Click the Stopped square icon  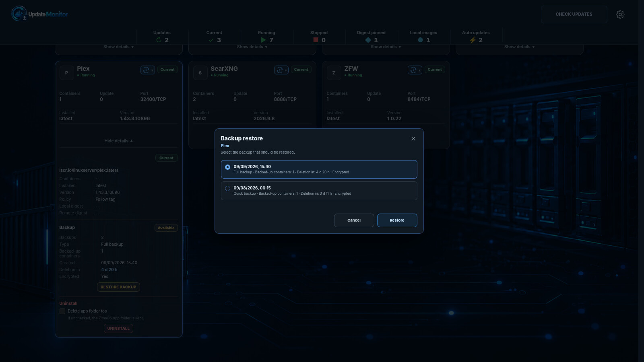(x=316, y=40)
